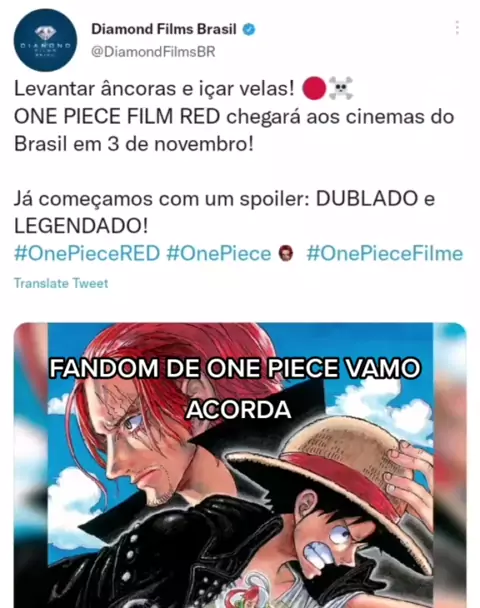Viewport: 480px width, 608px height.
Task: Click the ACORDA caption word
Action: [x=238, y=410]
